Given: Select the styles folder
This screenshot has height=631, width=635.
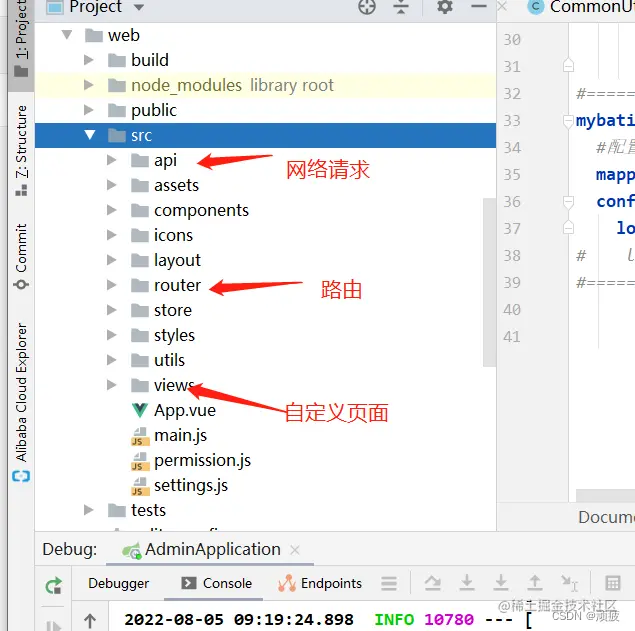Looking at the screenshot, I should pyautogui.click(x=175, y=336).
